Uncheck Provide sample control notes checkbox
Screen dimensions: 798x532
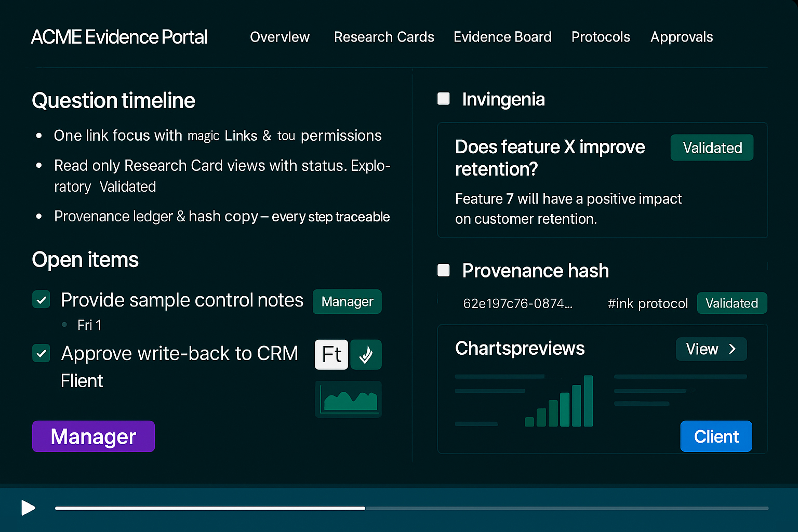coord(41,300)
